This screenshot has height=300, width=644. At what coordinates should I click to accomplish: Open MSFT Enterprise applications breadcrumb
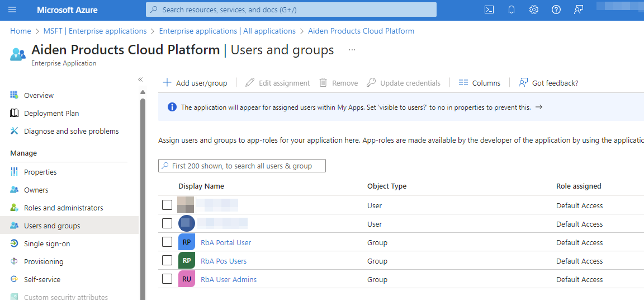tap(95, 31)
